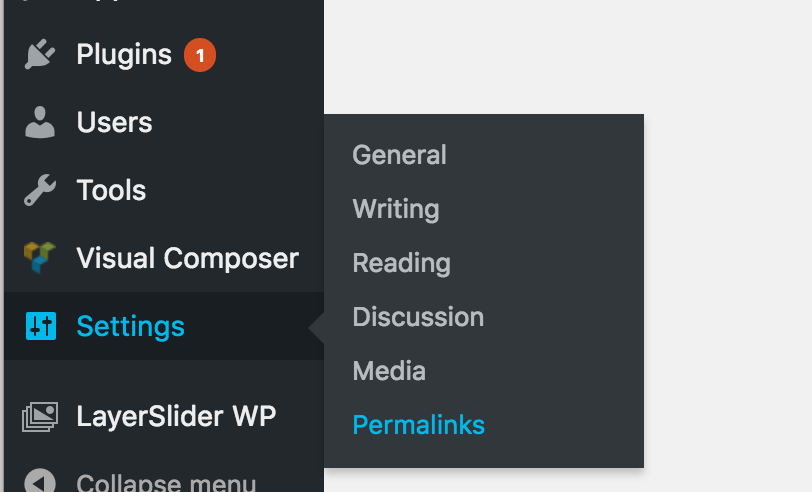This screenshot has width=812, height=492.
Task: Click the Visual Composer cube icon
Action: [x=40, y=257]
